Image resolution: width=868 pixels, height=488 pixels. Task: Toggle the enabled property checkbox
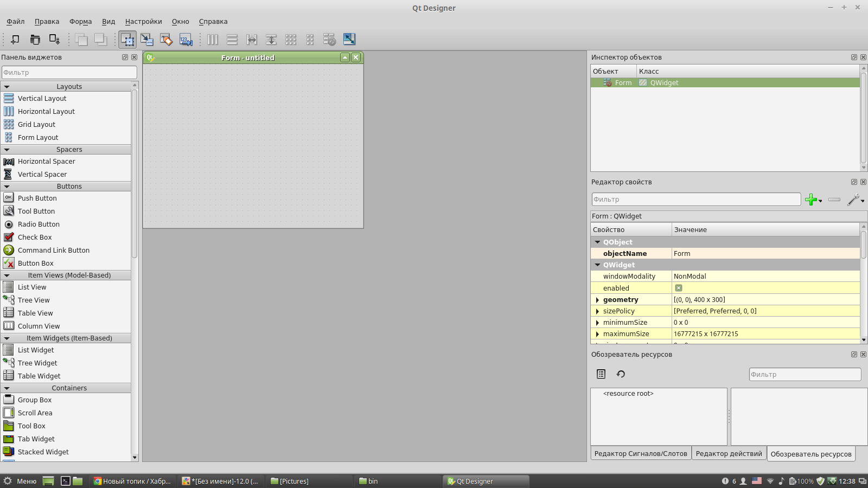point(679,288)
